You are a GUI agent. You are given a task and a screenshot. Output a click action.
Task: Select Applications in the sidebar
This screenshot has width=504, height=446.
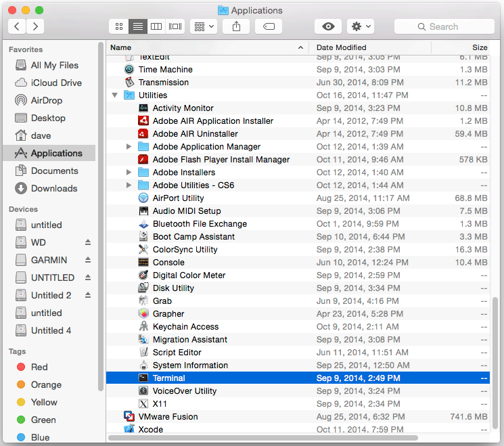(49, 153)
